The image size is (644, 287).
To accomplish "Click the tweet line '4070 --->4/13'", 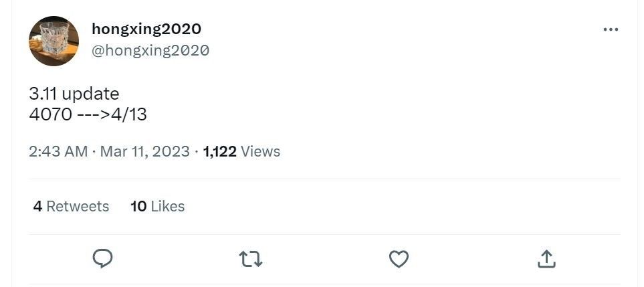I will 88,114.
